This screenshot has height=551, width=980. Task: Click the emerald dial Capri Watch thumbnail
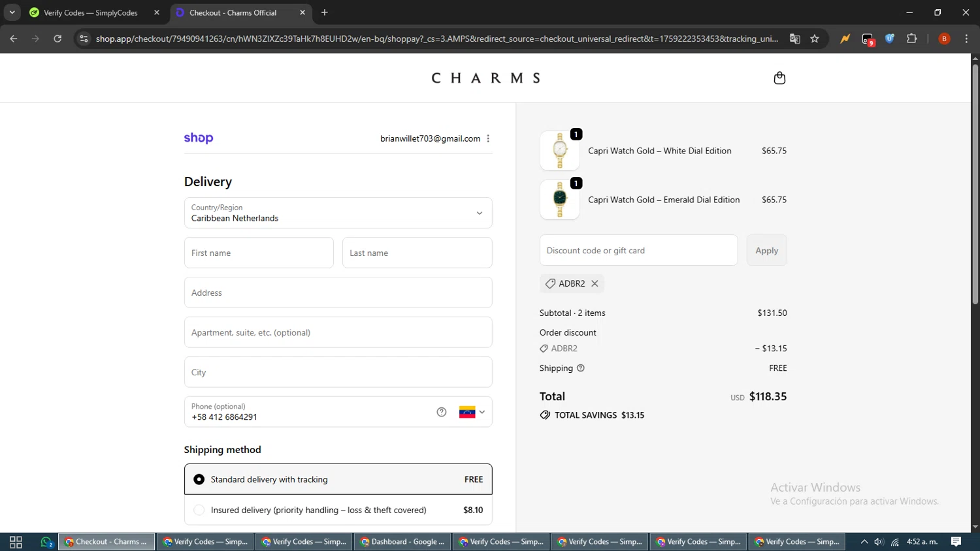point(560,200)
